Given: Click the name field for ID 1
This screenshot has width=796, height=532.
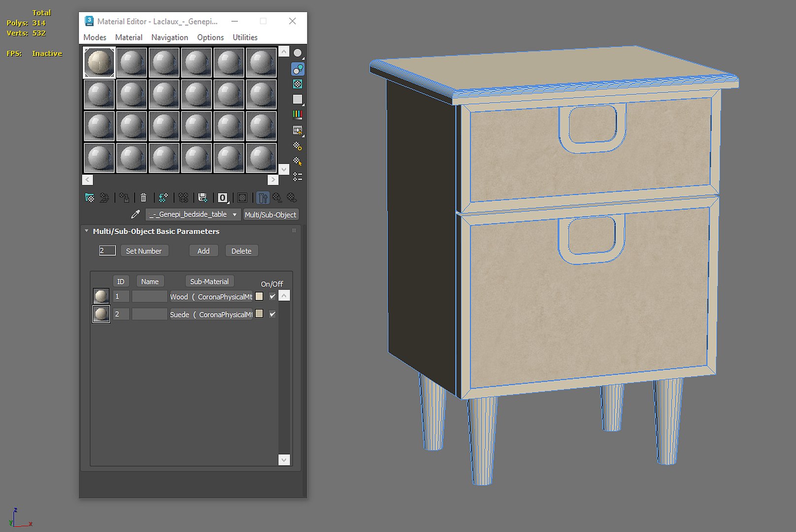Looking at the screenshot, I should pyautogui.click(x=150, y=297).
